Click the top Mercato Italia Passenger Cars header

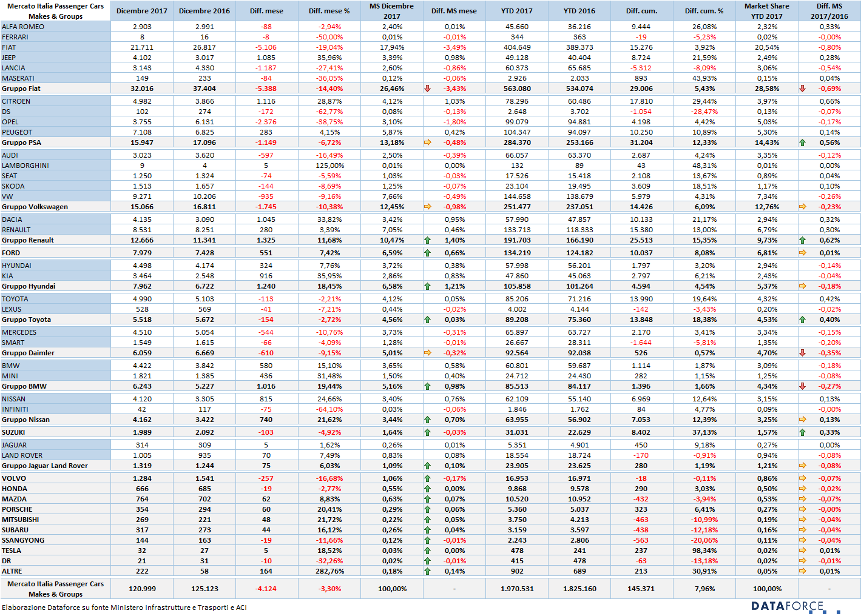tap(55, 11)
